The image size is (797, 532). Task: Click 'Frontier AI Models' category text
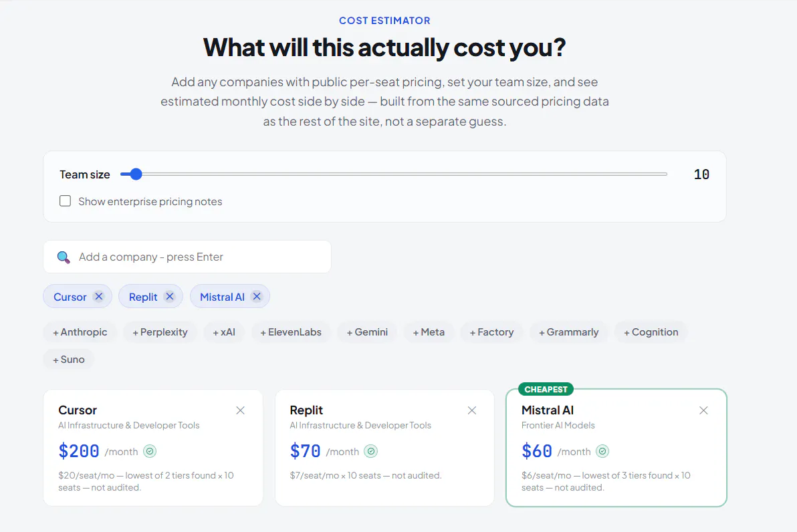pyautogui.click(x=558, y=425)
